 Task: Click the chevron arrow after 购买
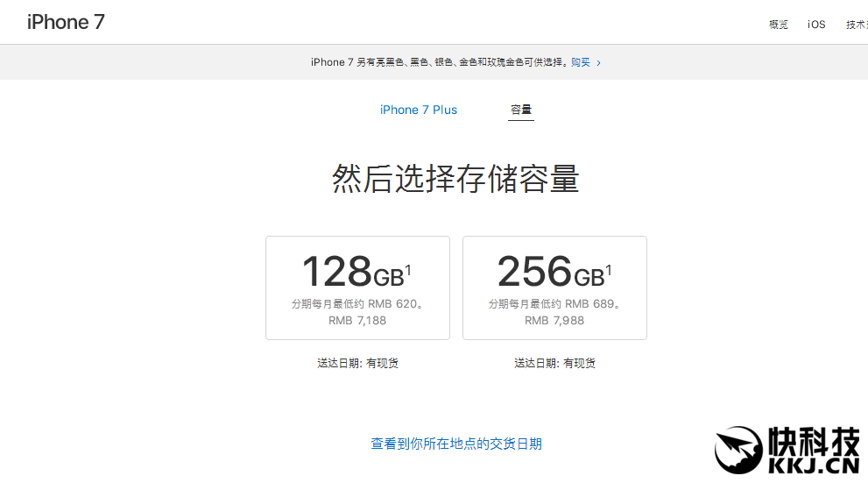click(x=598, y=63)
